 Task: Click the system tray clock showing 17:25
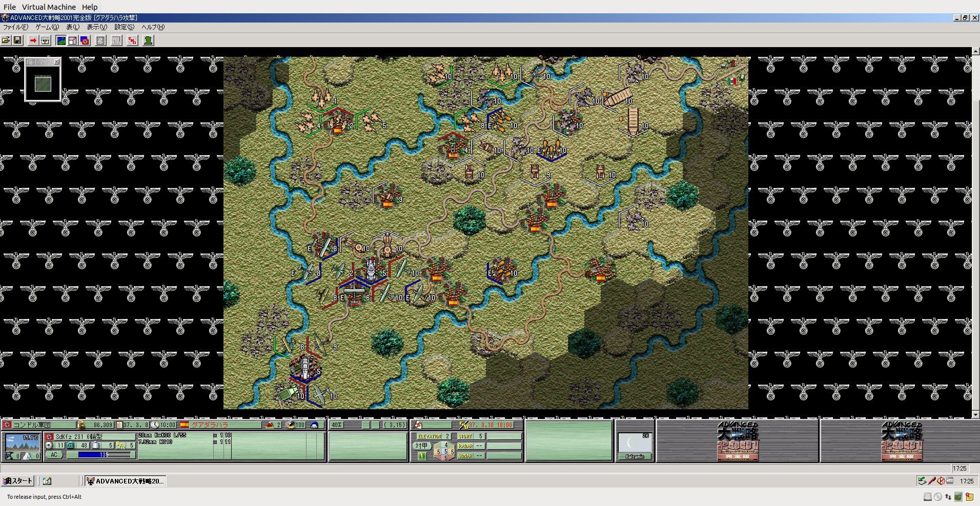coord(967,481)
